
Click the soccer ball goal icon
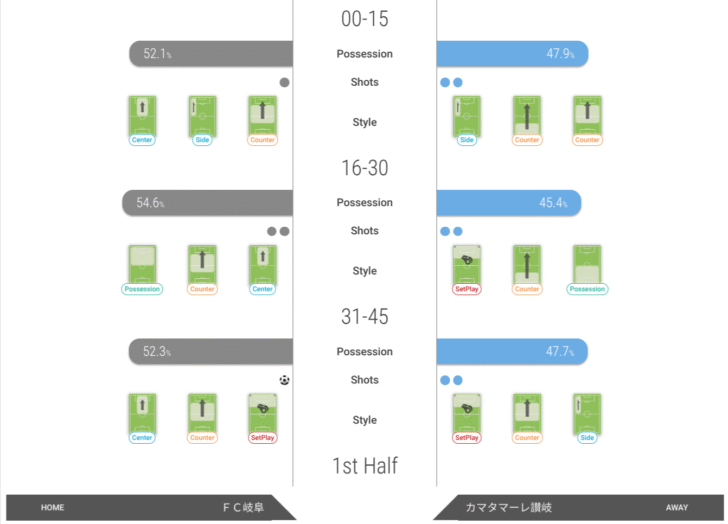(285, 380)
